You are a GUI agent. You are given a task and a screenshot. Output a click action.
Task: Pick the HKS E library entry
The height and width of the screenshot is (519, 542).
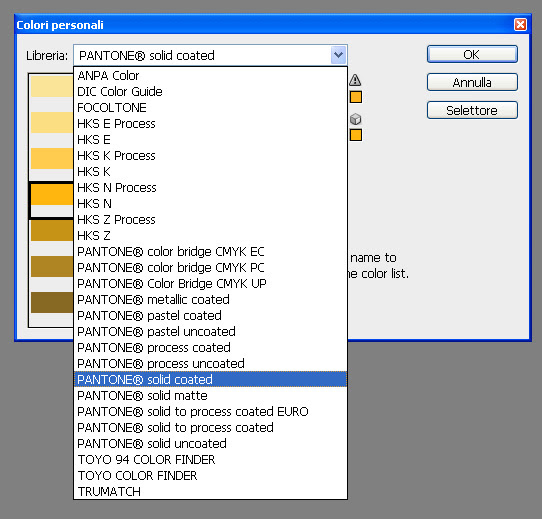pyautogui.click(x=210, y=140)
